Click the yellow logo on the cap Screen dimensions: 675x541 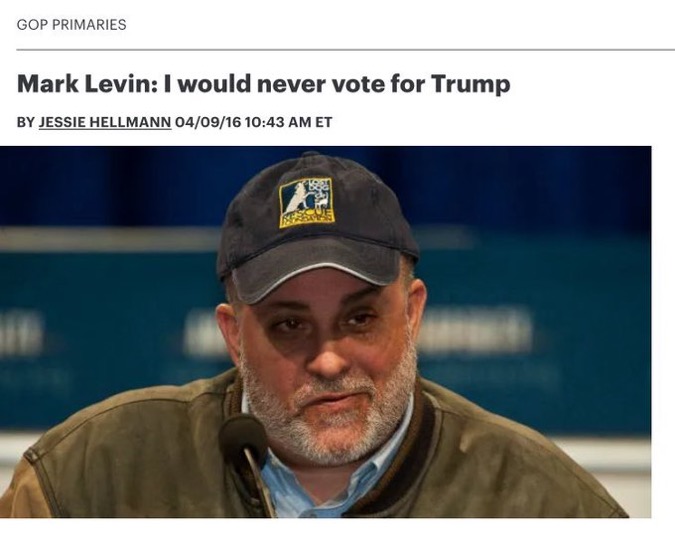coord(306,201)
